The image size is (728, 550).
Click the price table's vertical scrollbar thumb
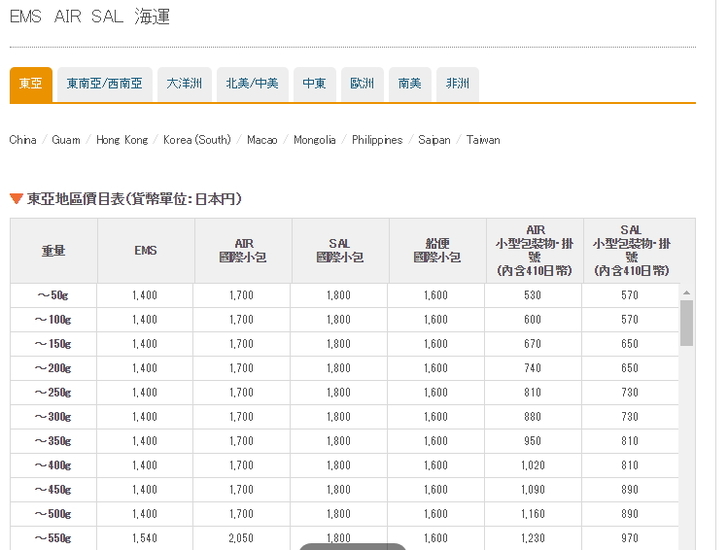(686, 322)
